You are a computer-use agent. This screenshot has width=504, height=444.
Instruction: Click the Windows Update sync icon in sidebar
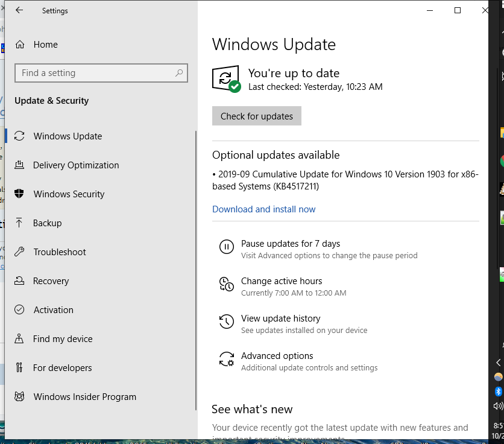(19, 136)
